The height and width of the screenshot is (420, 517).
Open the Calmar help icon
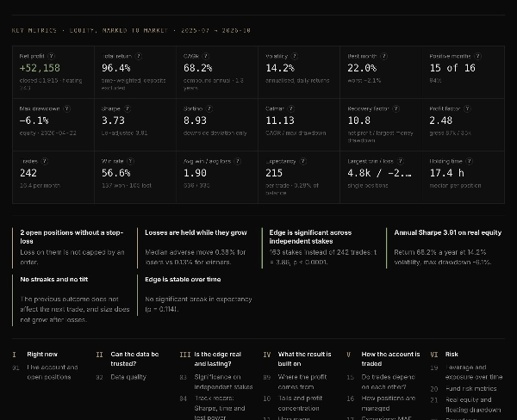(x=291, y=108)
